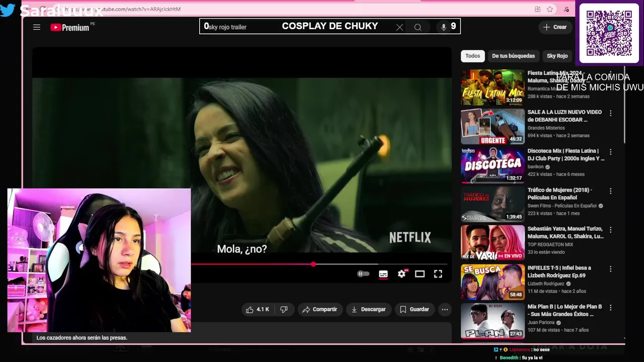Open Tráfico de Mujeres thumbnail
The height and width of the screenshot is (362, 644).
pyautogui.click(x=493, y=204)
